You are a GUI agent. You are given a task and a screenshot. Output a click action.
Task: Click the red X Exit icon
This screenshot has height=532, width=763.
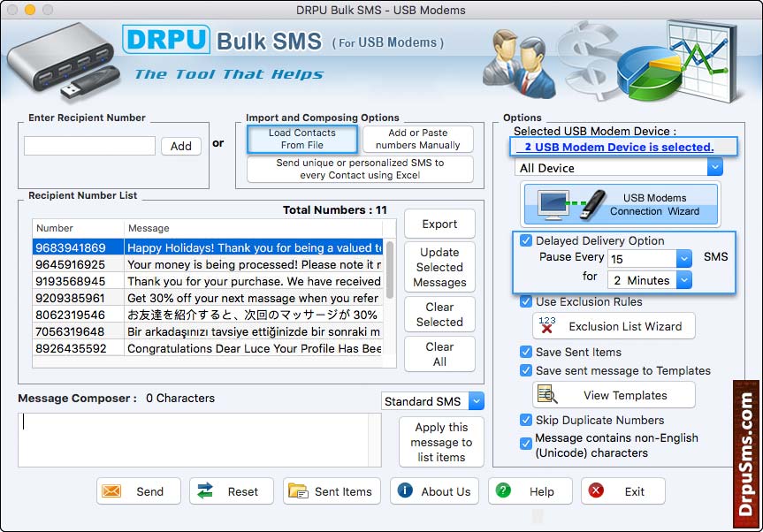[596, 490]
